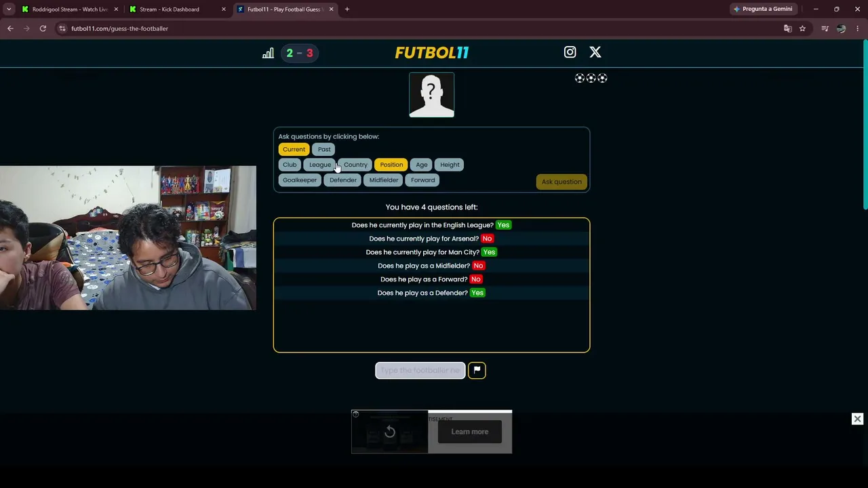Click the replay icon on the advertisement

(390, 432)
